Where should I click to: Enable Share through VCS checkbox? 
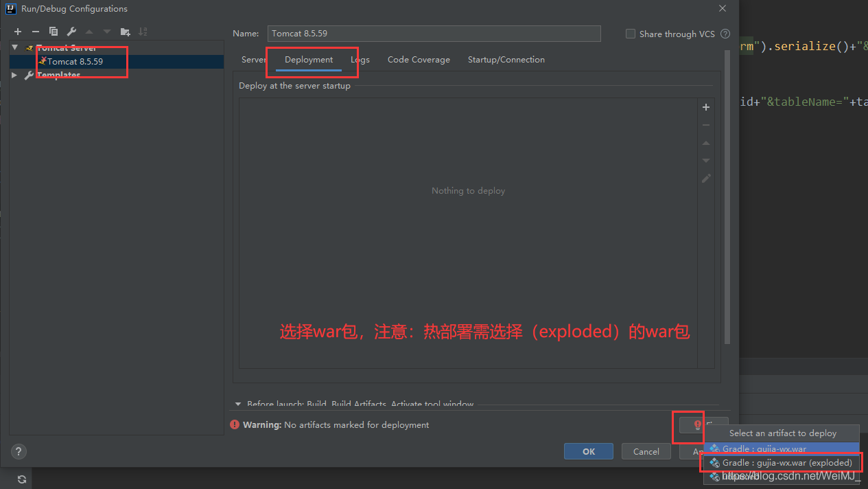point(630,34)
